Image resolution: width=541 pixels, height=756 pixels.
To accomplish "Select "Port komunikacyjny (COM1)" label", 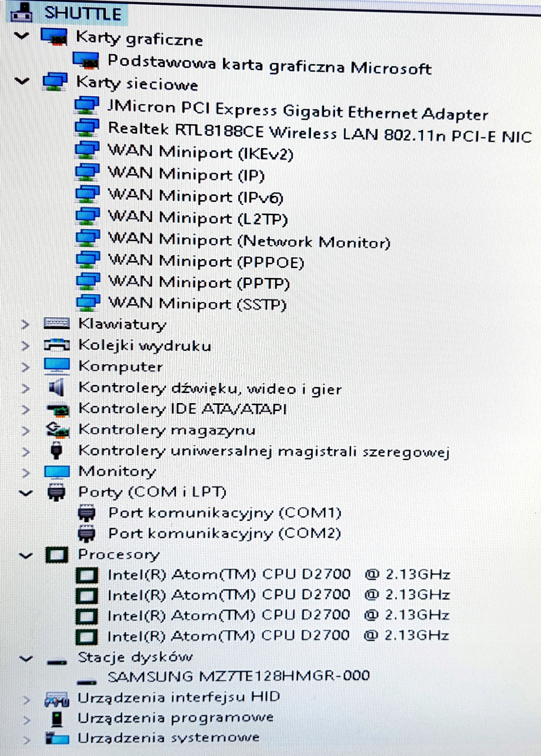I will point(225,514).
